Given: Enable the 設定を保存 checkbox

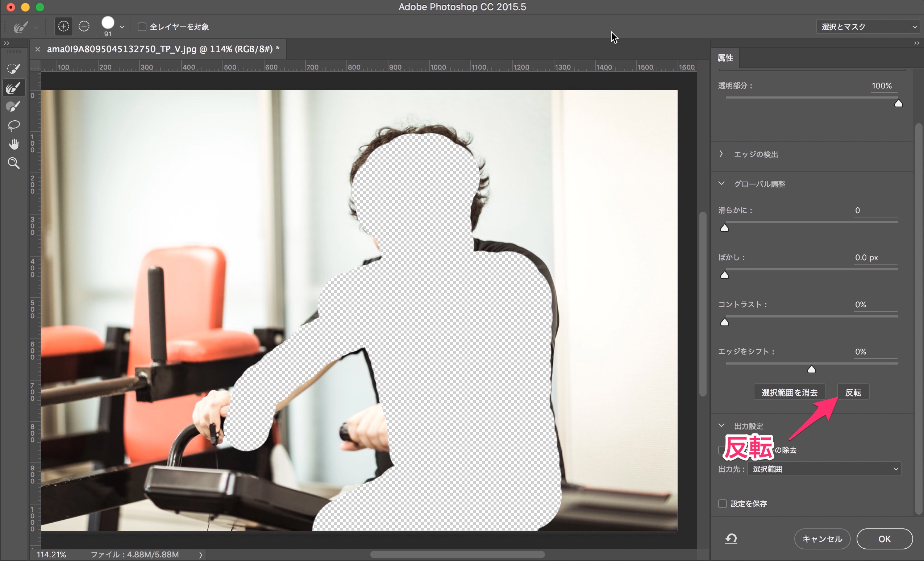Looking at the screenshot, I should tap(722, 504).
